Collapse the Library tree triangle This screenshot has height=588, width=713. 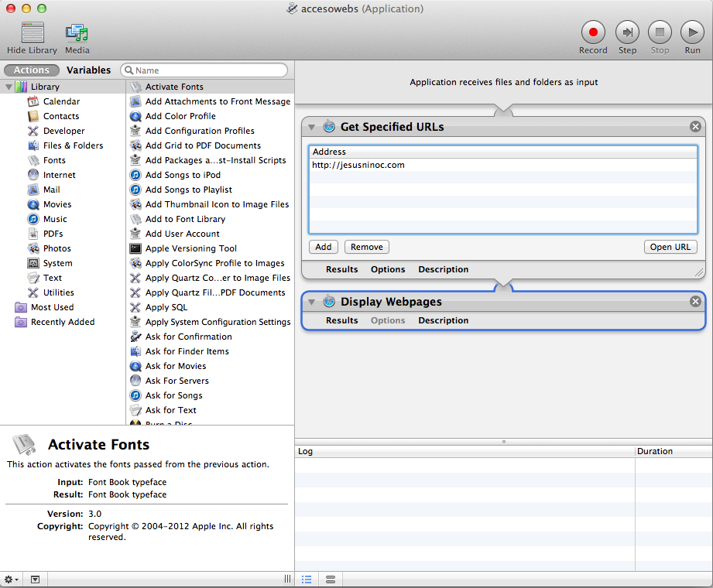(9, 87)
